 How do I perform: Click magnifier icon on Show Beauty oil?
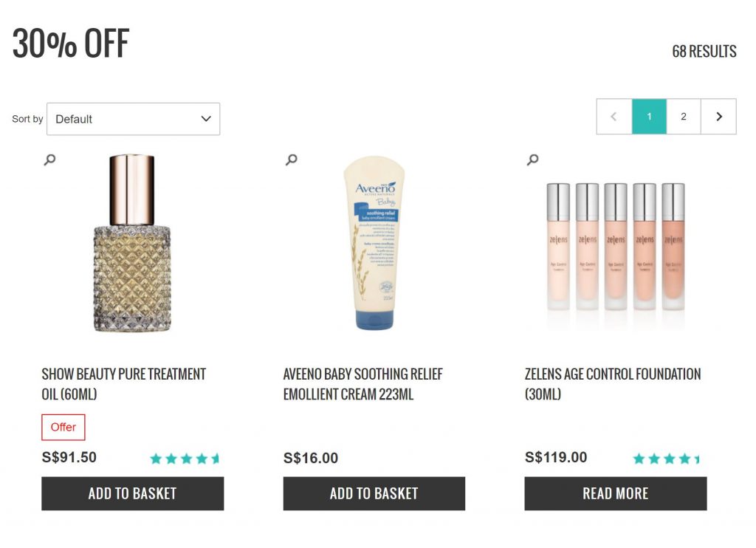[49, 160]
